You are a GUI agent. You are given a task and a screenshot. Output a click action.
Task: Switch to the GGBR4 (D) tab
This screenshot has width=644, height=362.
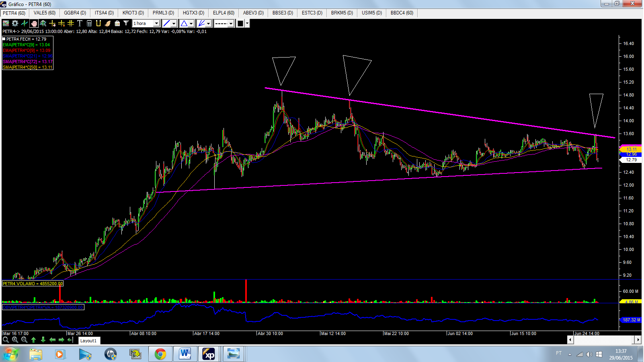click(75, 13)
